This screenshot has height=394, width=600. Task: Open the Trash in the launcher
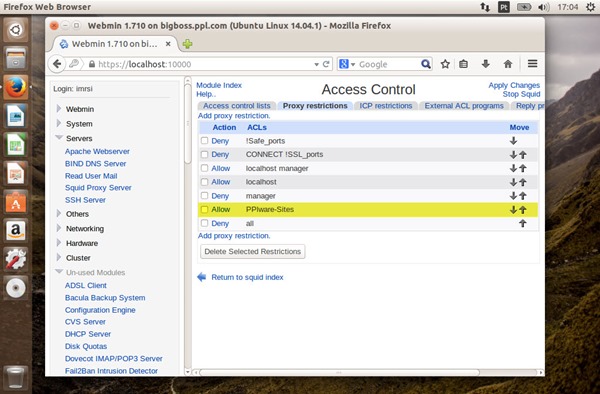tap(15, 377)
